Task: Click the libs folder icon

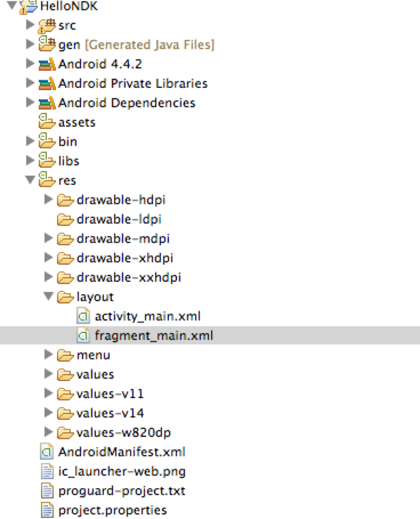Action: point(47,160)
